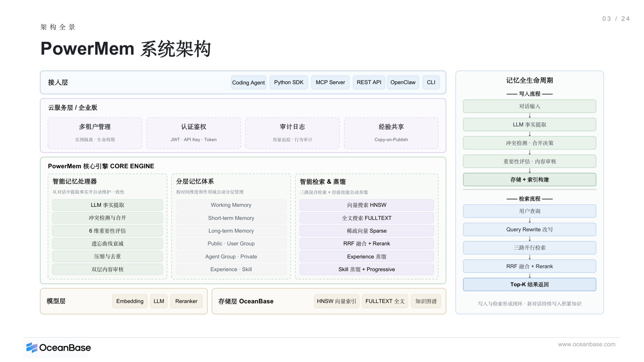Click the 架构全景 subtitle

[58, 27]
